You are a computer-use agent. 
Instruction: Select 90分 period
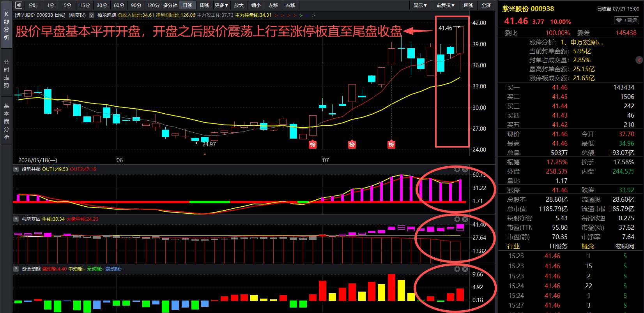[x=136, y=5]
